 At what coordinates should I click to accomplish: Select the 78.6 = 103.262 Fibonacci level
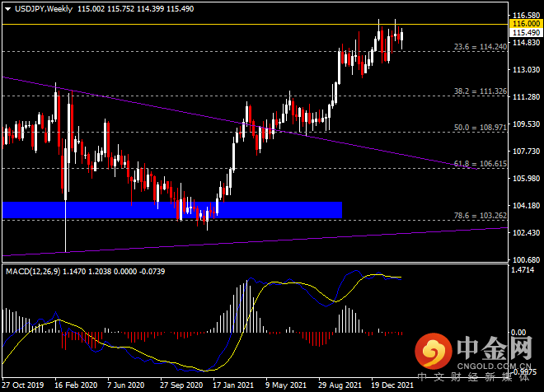coord(481,216)
